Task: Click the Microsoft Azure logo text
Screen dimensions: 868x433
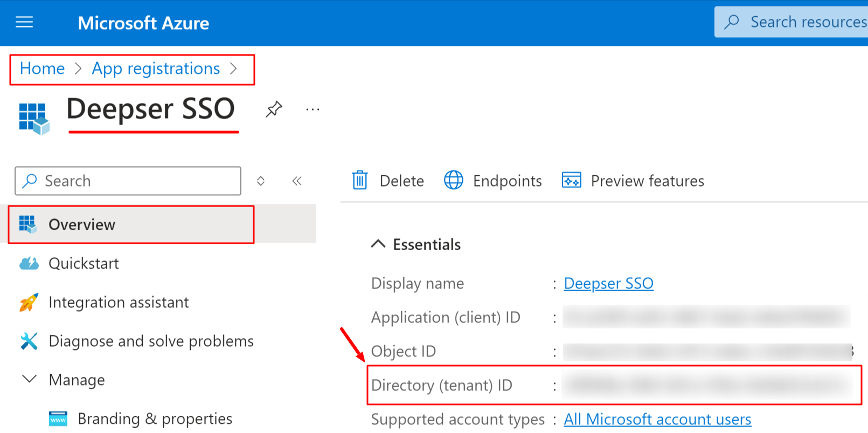Action: coord(143,23)
